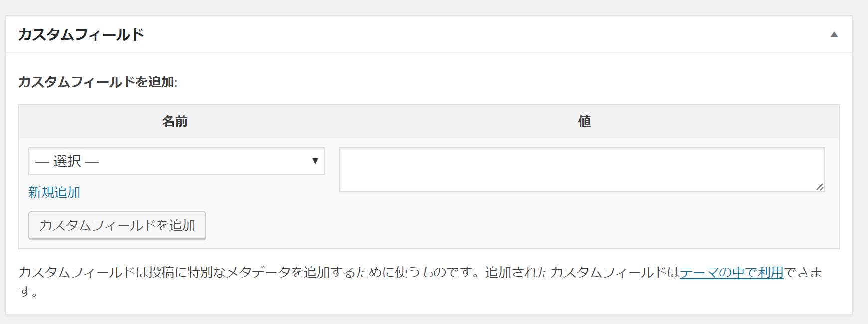Screen dimensions: 868x324
Task: Collapse the カスタムフィールド panel using the triangle
Action: [x=834, y=35]
